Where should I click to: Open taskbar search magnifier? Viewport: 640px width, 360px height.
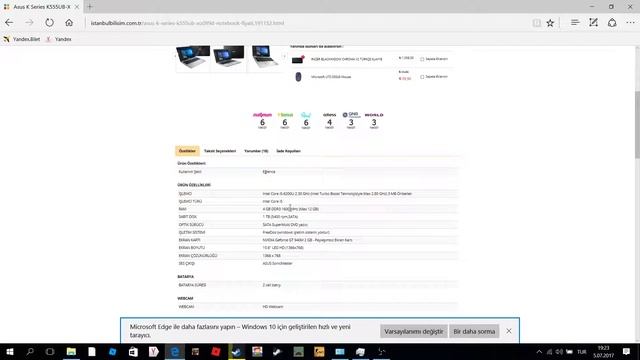click(30, 352)
